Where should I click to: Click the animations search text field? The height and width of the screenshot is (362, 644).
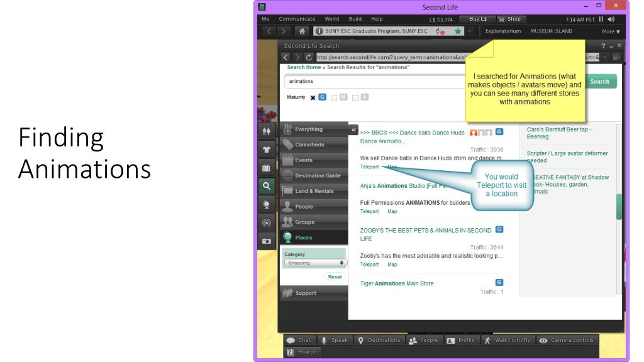(375, 81)
